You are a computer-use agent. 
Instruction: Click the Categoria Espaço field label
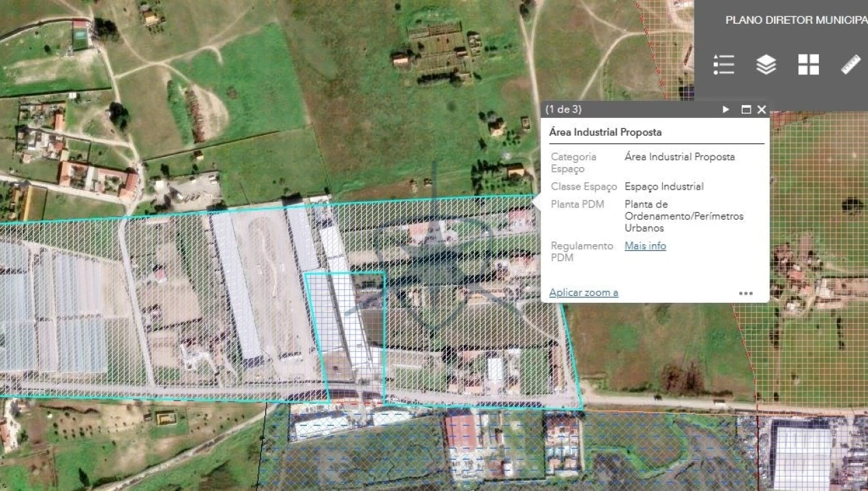[x=573, y=162]
